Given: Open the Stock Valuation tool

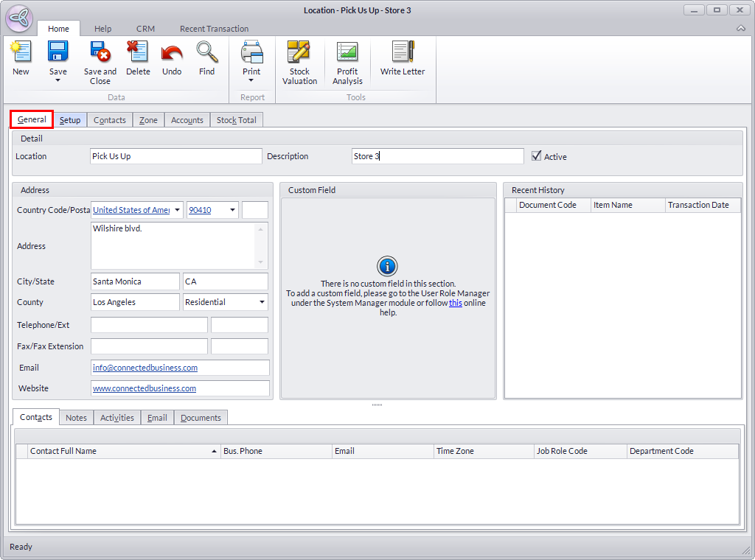Looking at the screenshot, I should tap(299, 52).
